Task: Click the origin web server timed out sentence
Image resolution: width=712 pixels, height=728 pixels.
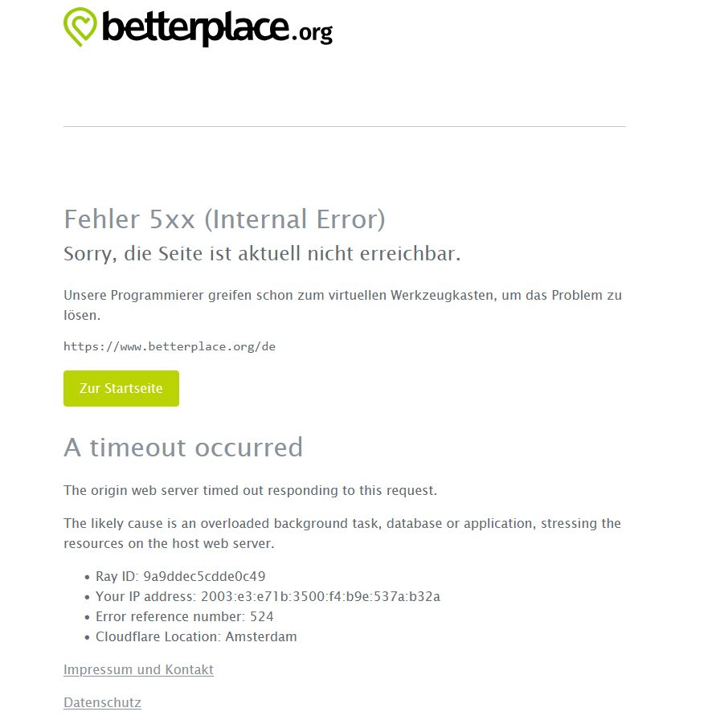Action: [x=251, y=490]
